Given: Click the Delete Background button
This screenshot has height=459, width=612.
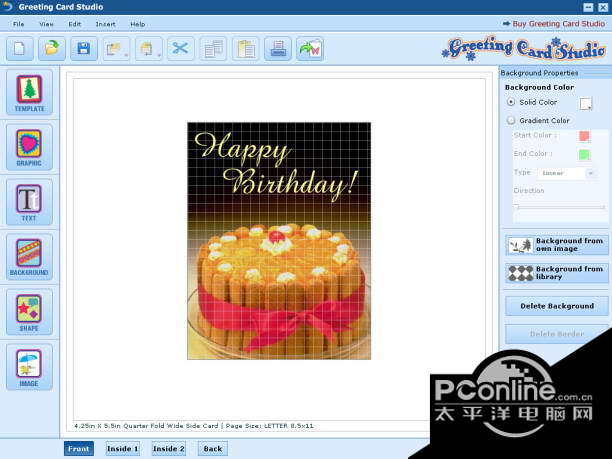Looking at the screenshot, I should click(x=557, y=306).
